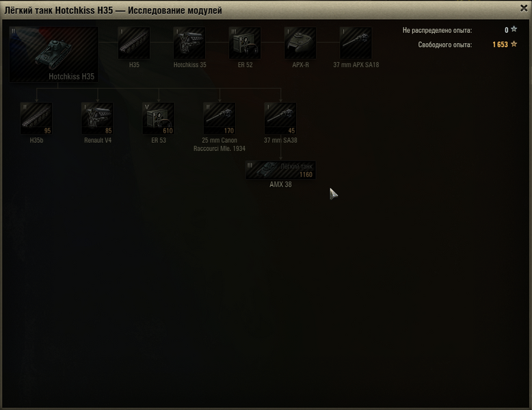
Task: Click the 'Не распределено опыта:' label
Action: click(437, 30)
